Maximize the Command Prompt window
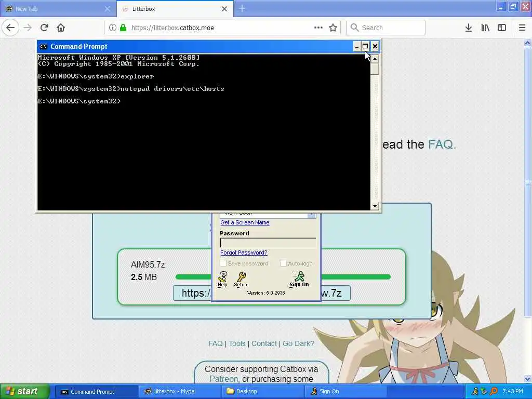532x399 pixels. pyautogui.click(x=365, y=46)
